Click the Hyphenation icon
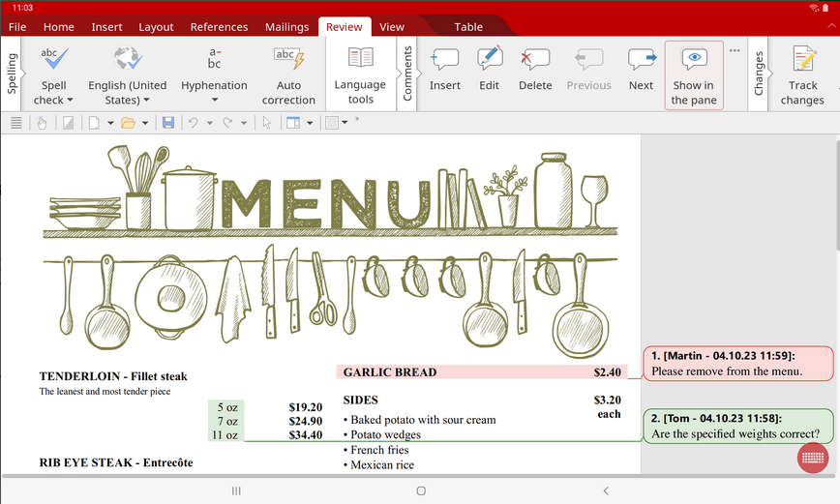This screenshot has width=840, height=504. 214,59
